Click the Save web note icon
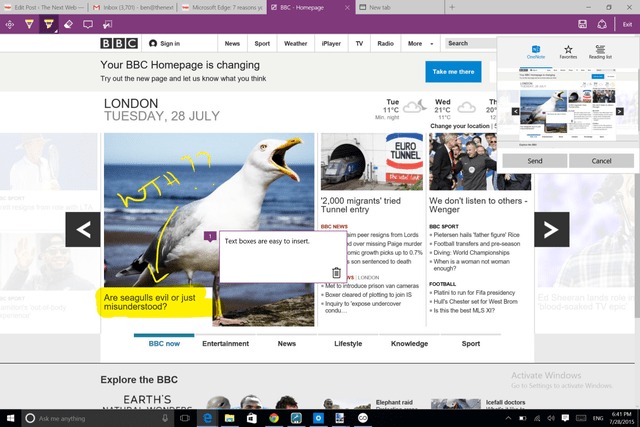Viewport: 640px width, 427px height. click(582, 23)
